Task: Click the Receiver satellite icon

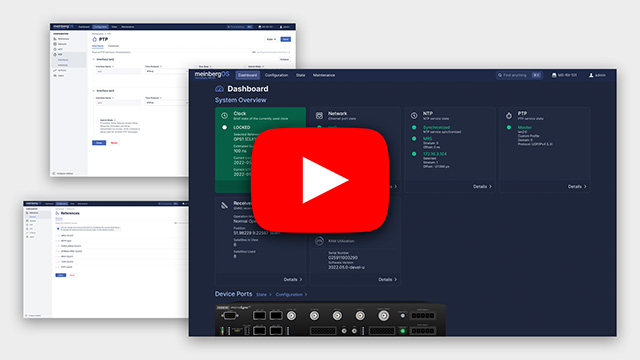Action: pyautogui.click(x=224, y=205)
